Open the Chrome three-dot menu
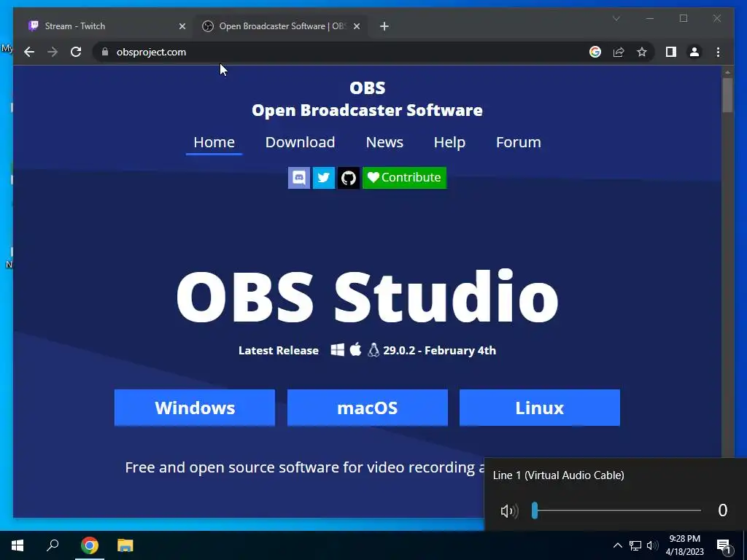Image resolution: width=747 pixels, height=560 pixels. (x=718, y=52)
